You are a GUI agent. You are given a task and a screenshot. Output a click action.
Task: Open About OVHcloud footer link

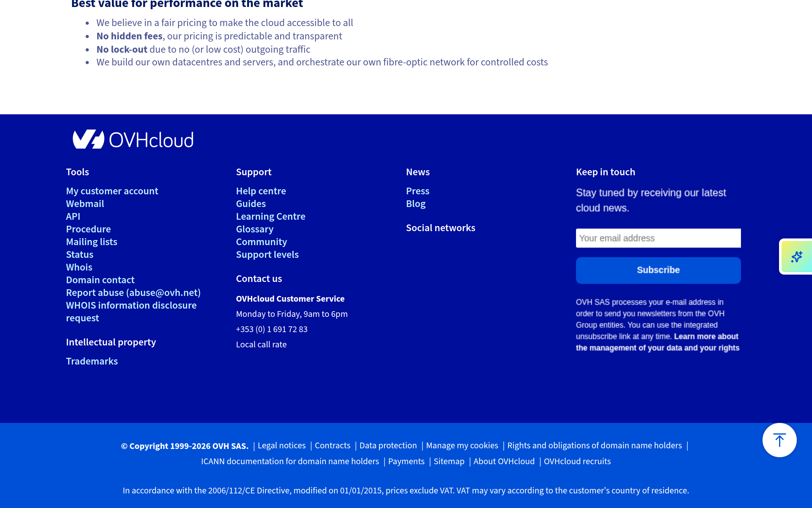[504, 461]
